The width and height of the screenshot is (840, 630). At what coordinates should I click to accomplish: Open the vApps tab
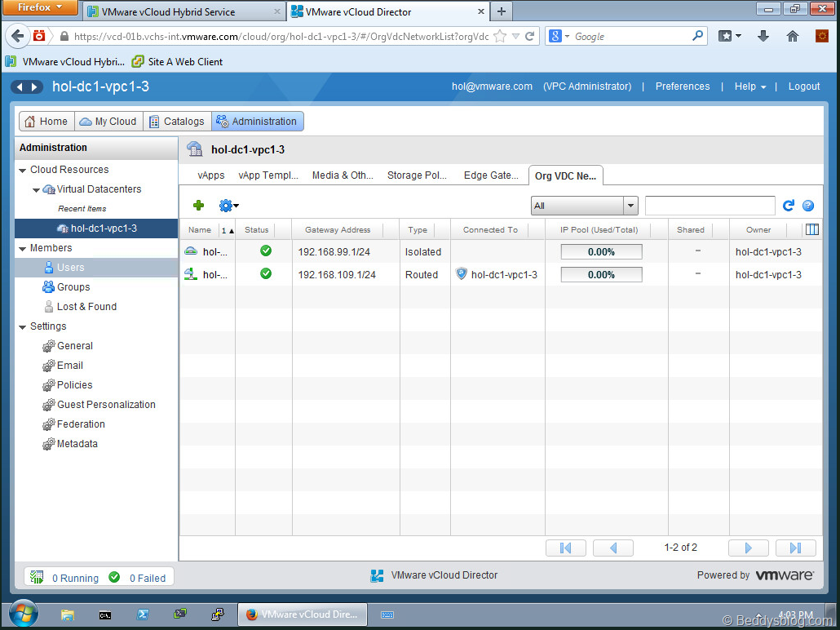(211, 175)
